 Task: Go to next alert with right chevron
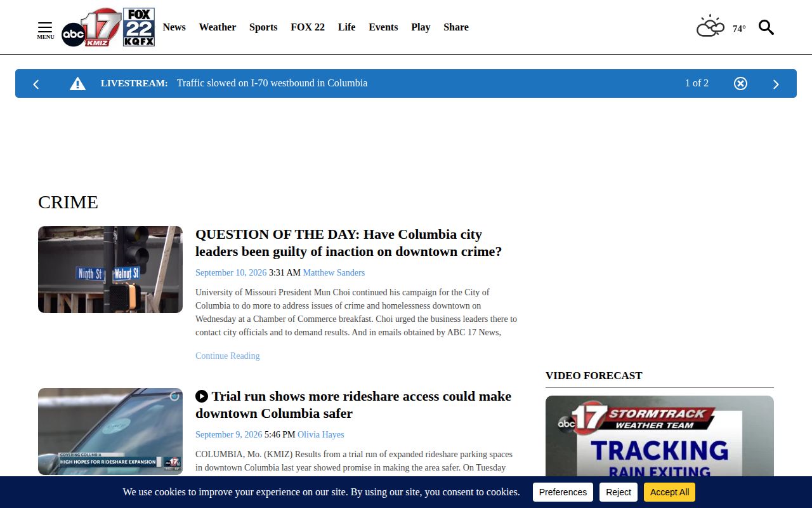[776, 84]
